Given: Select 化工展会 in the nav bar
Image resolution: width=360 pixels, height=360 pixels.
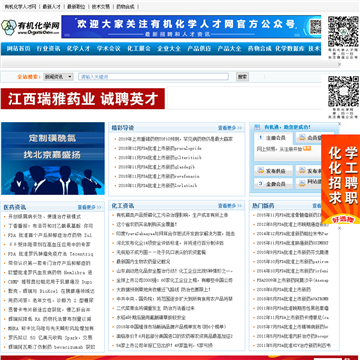Looking at the screenshot, I should pyautogui.click(x=139, y=49).
